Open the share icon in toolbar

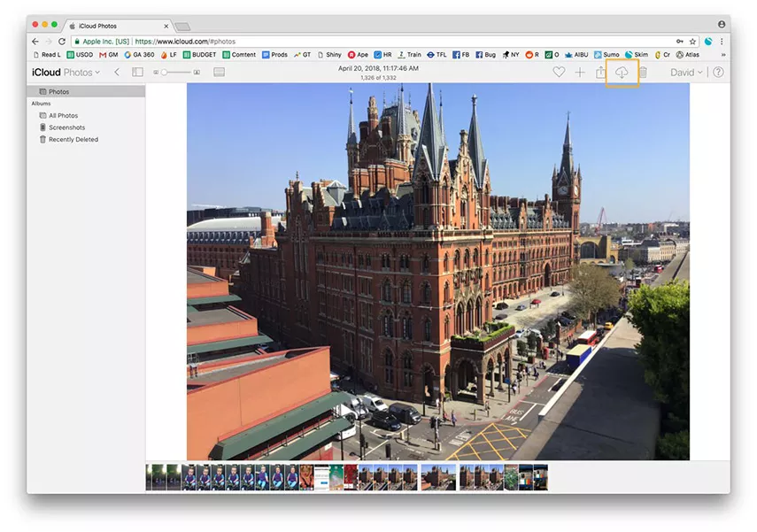(600, 73)
